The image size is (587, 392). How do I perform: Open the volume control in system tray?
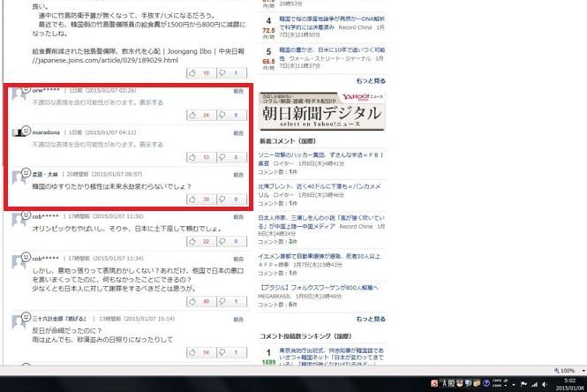tap(545, 384)
